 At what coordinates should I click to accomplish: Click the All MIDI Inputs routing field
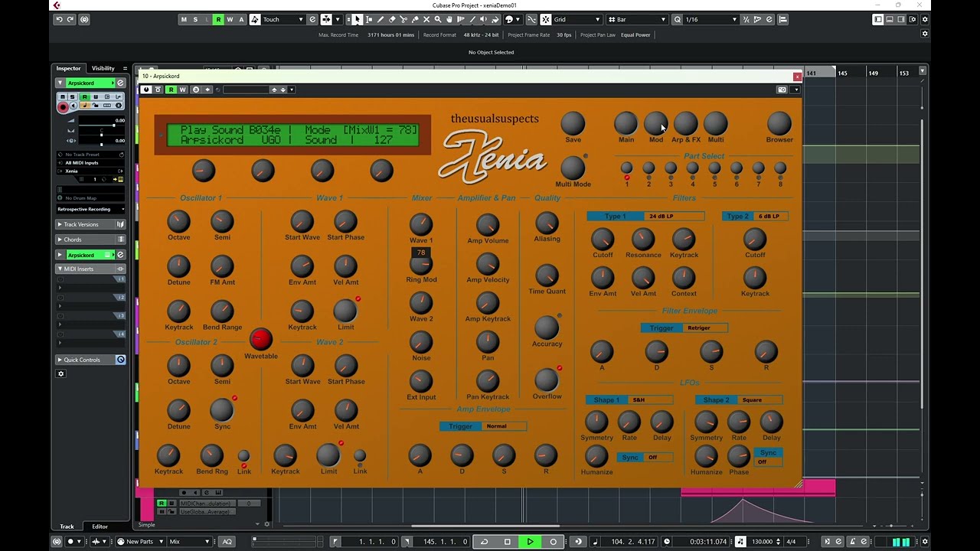(90, 163)
